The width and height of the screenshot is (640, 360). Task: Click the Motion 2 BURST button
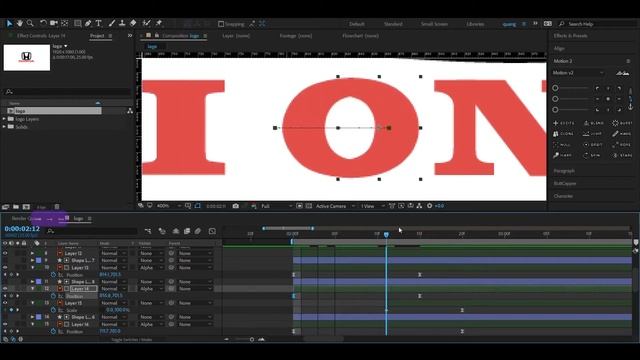(x=622, y=123)
